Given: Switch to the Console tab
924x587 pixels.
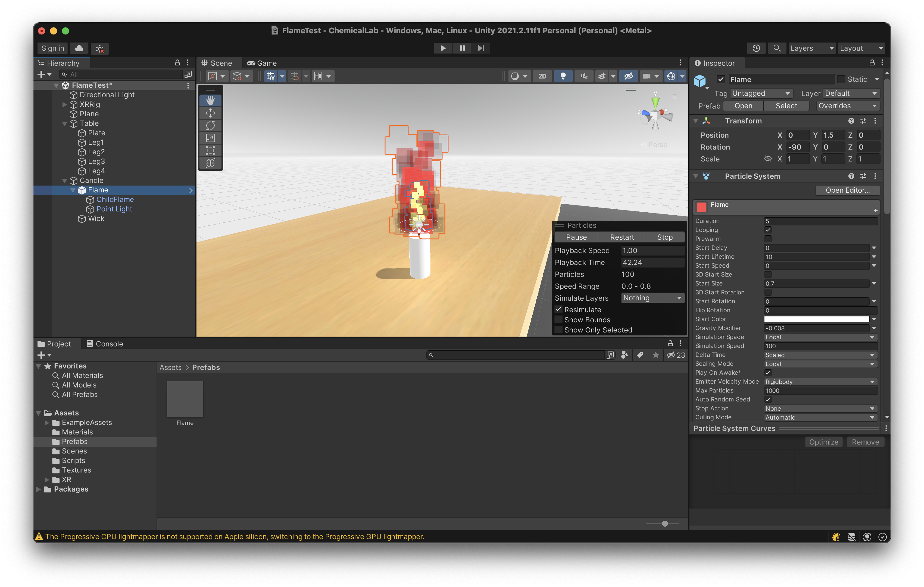Looking at the screenshot, I should coord(105,343).
